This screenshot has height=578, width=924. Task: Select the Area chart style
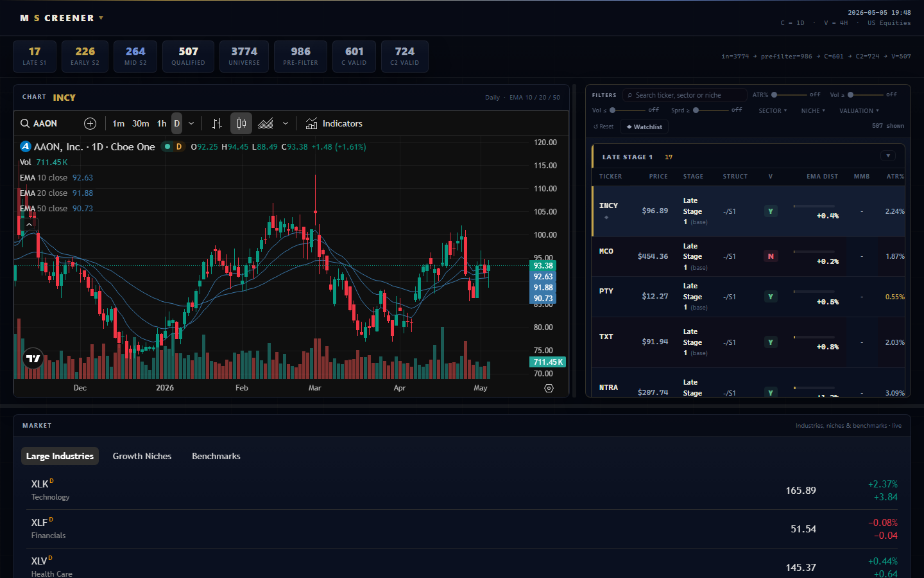click(266, 123)
